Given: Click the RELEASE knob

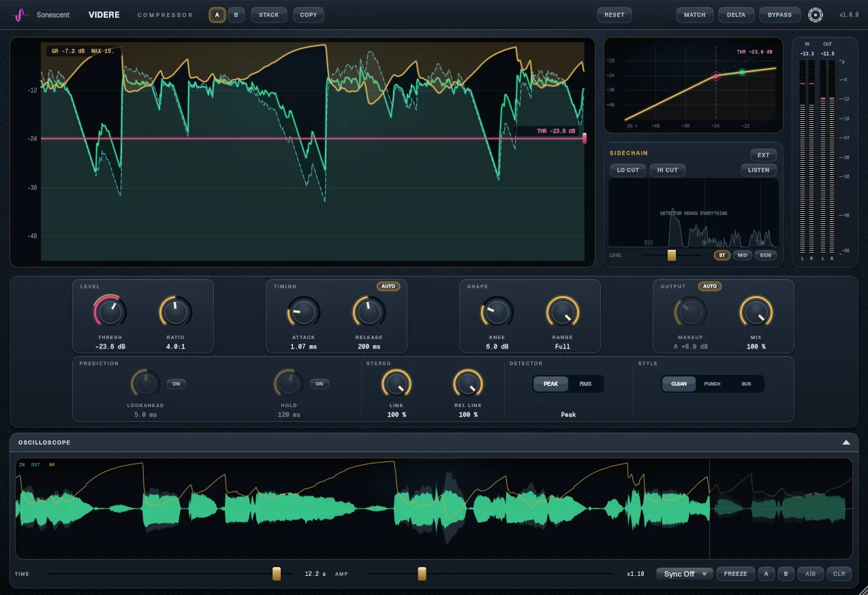Looking at the screenshot, I should [x=369, y=312].
